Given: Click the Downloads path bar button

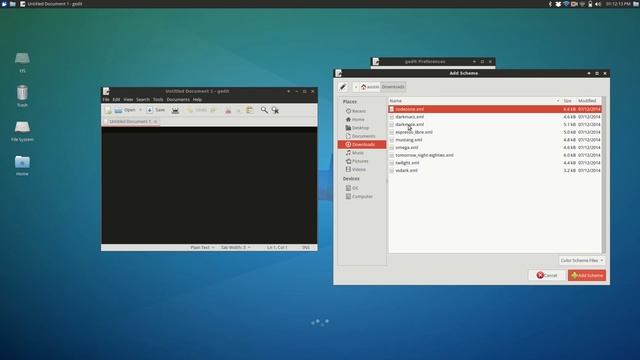Looking at the screenshot, I should pos(393,87).
